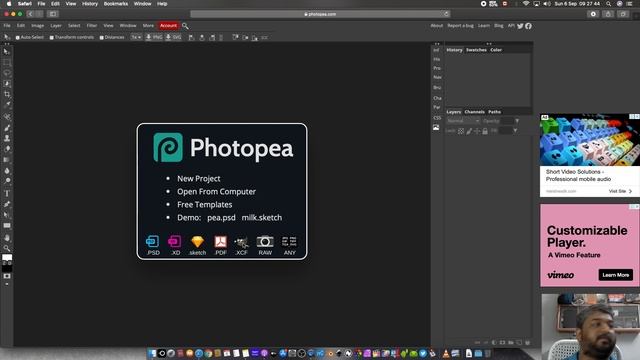Toggle lock all padlock in Layers panel
Screen dimensions: 640x360
[x=485, y=131]
